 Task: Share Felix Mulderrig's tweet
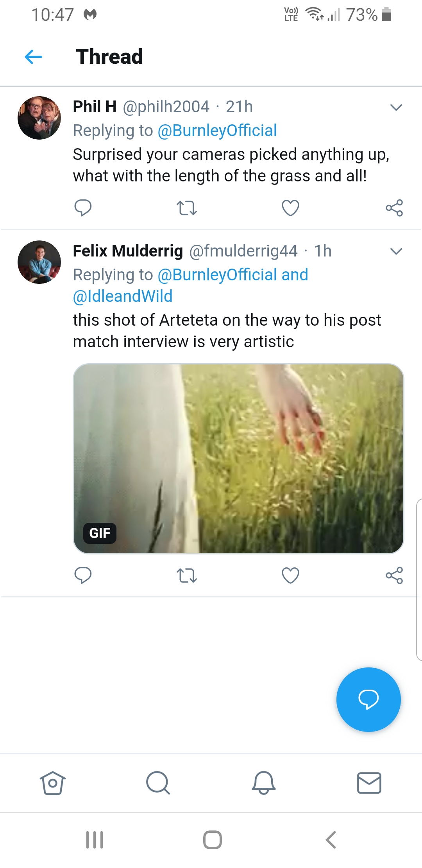pos(394,575)
